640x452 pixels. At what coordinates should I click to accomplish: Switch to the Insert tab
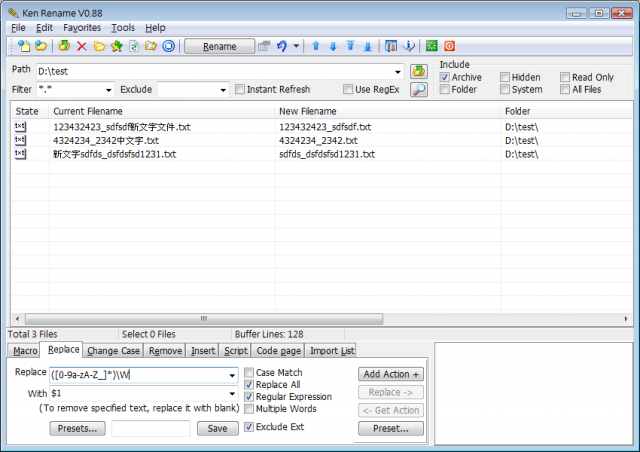[203, 351]
